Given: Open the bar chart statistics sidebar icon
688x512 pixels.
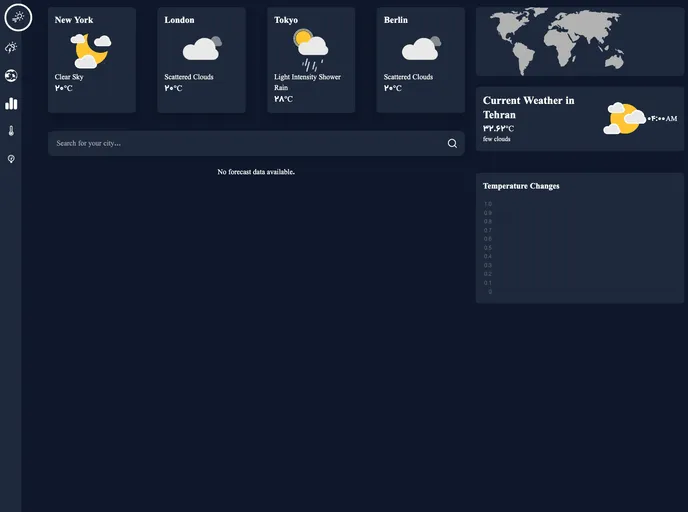Looking at the screenshot, I should pyautogui.click(x=11, y=104).
